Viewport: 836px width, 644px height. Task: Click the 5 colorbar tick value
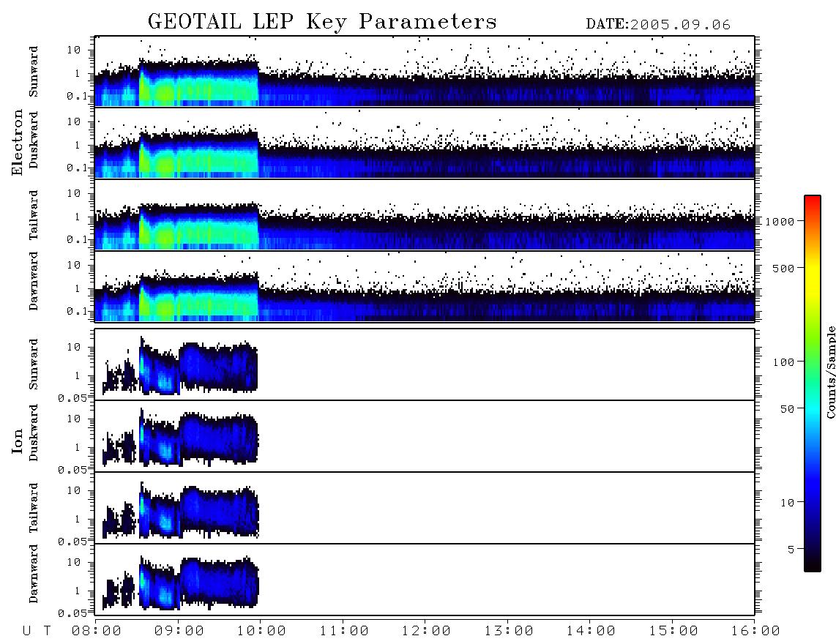pyautogui.click(x=791, y=550)
